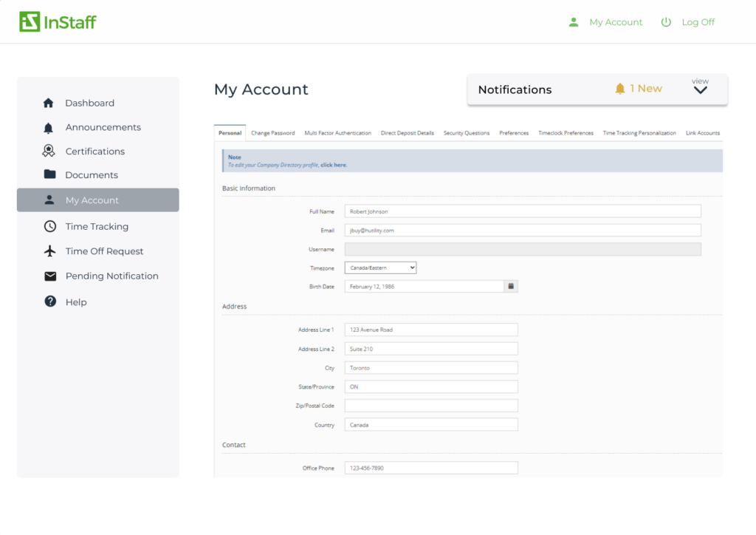Image resolution: width=756 pixels, height=535 pixels.
Task: Switch to the Change Password tab
Action: tap(273, 133)
